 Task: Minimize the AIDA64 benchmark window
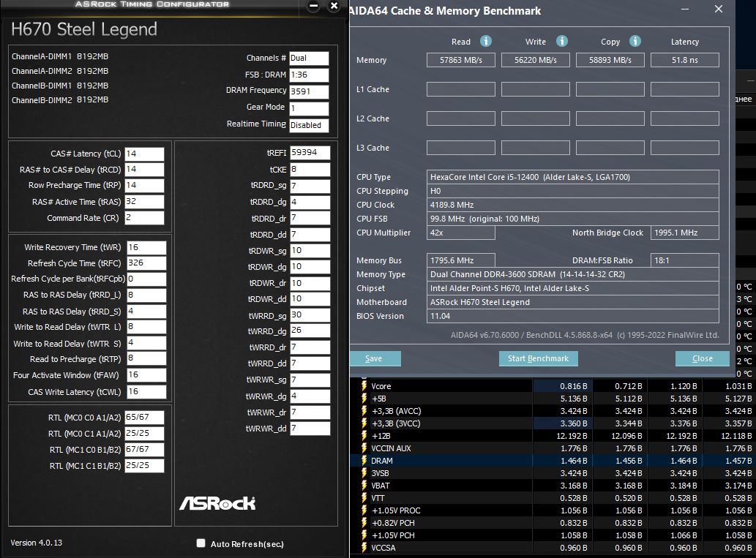684,10
